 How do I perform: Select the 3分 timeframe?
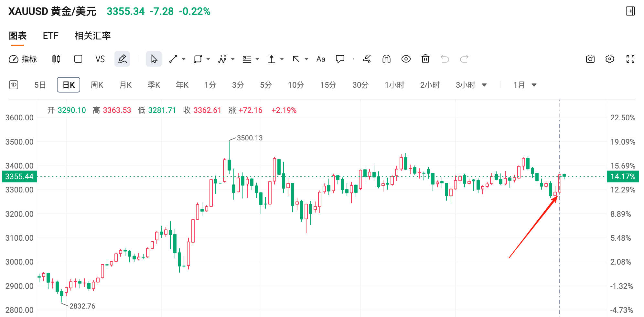click(x=238, y=85)
